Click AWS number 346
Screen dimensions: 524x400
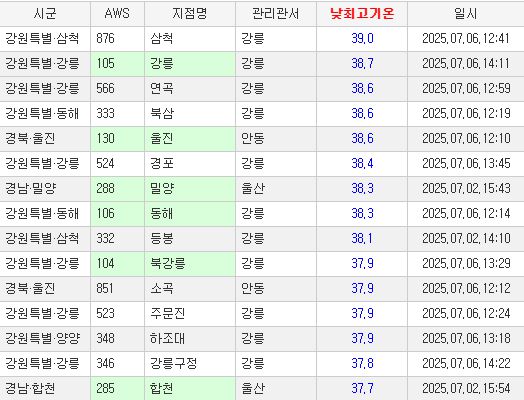pos(105,364)
